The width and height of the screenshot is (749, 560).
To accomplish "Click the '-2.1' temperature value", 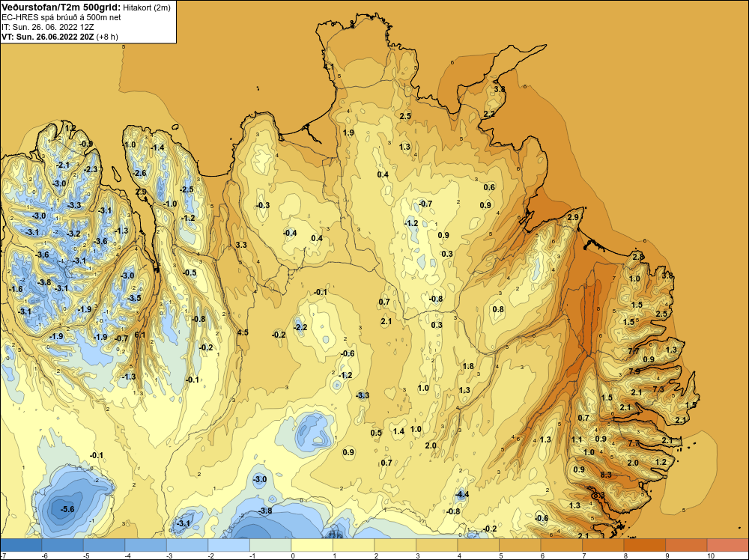I will 63,165.
